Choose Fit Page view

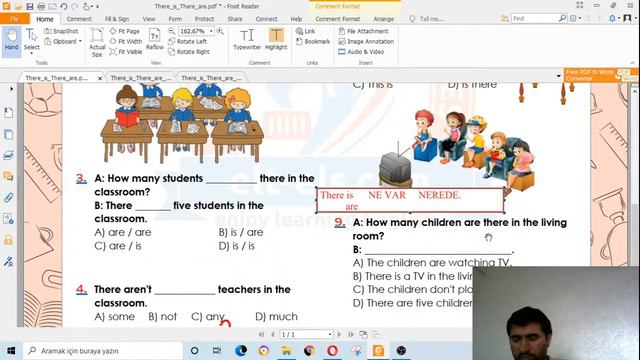(125, 31)
